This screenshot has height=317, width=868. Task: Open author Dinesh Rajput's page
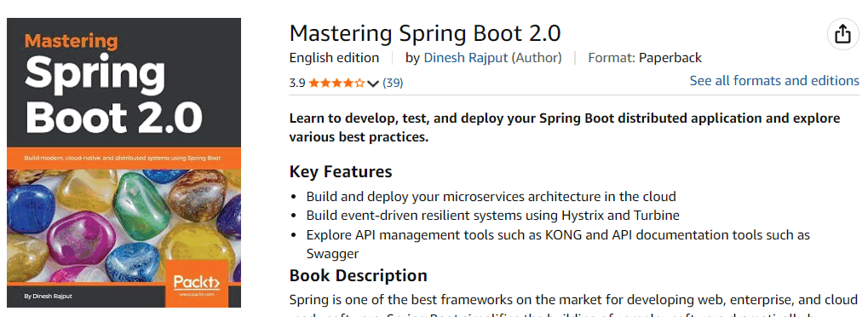pos(466,58)
